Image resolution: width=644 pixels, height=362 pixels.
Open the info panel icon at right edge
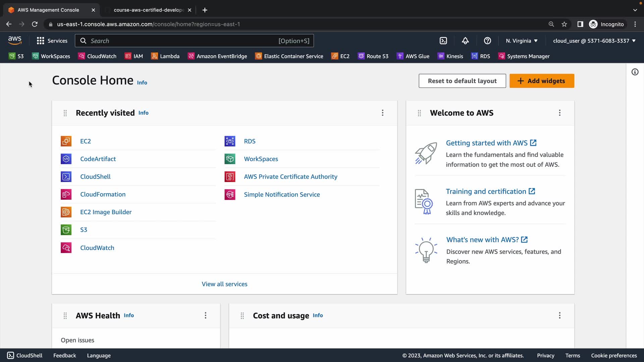(635, 72)
